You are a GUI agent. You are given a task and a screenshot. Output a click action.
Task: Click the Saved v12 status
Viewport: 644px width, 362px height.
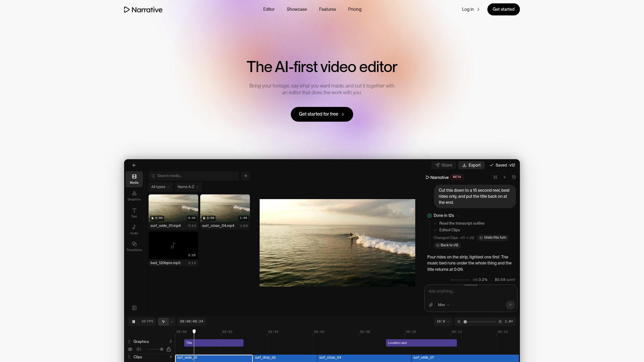(x=502, y=165)
